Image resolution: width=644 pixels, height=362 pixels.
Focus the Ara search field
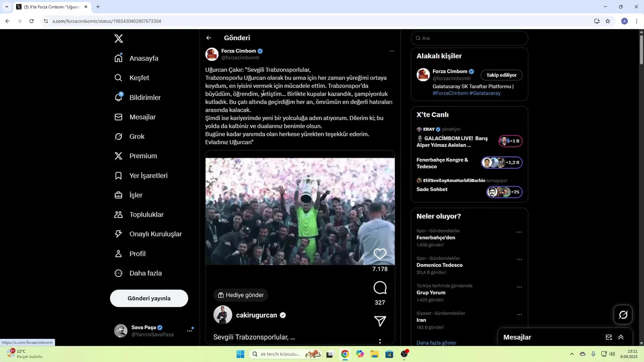coord(469,38)
